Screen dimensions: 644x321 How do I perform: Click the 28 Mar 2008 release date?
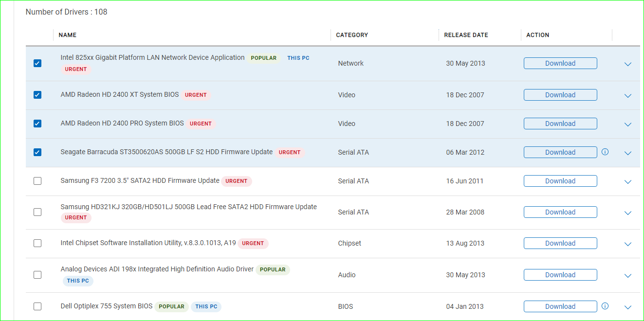tap(465, 212)
